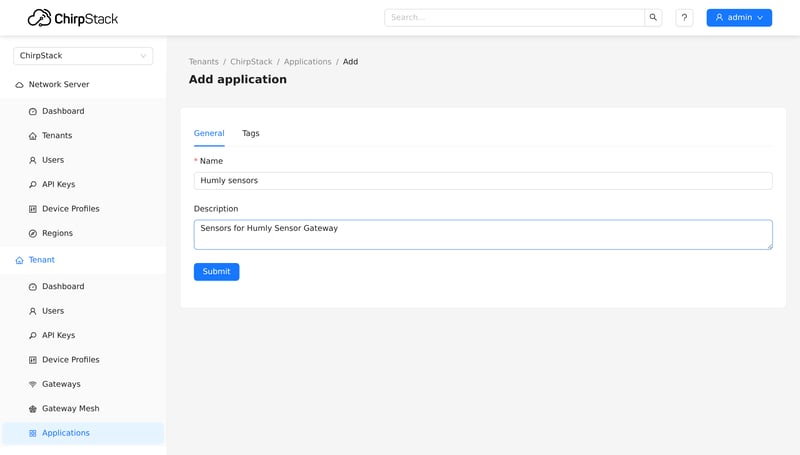Screen dimensions: 800x455
Task: Click Network Server API Keys key icon
Action: click(x=33, y=185)
